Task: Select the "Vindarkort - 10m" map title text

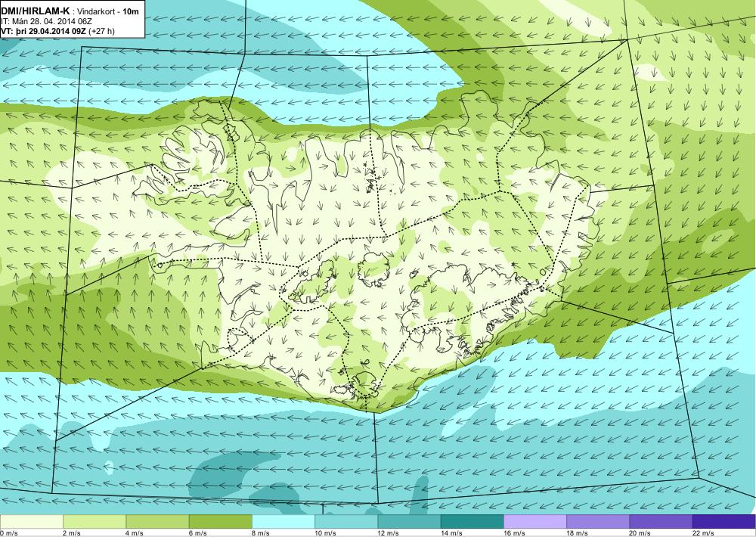Action: (x=108, y=11)
